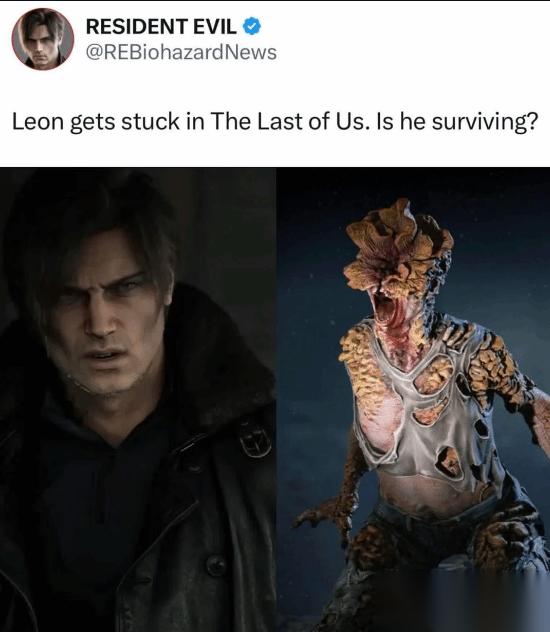The height and width of the screenshot is (632, 550).
Task: Click the question "Is he surviving?"
Action: click(x=457, y=122)
